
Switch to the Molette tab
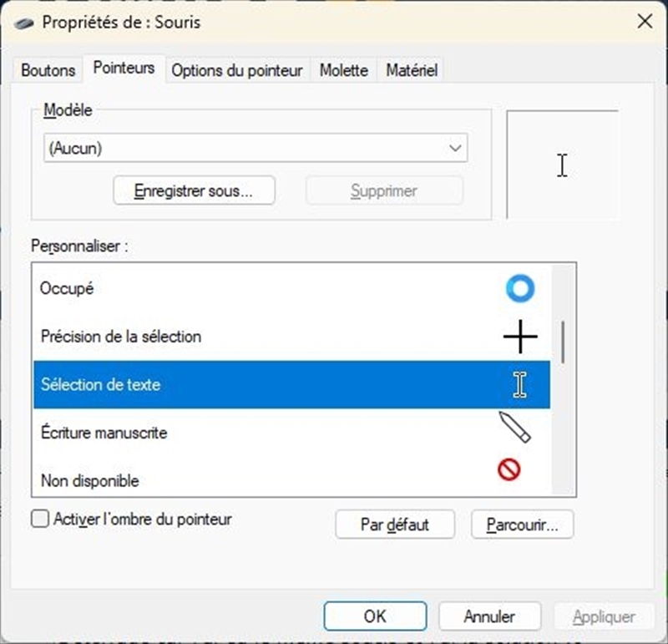pyautogui.click(x=343, y=71)
